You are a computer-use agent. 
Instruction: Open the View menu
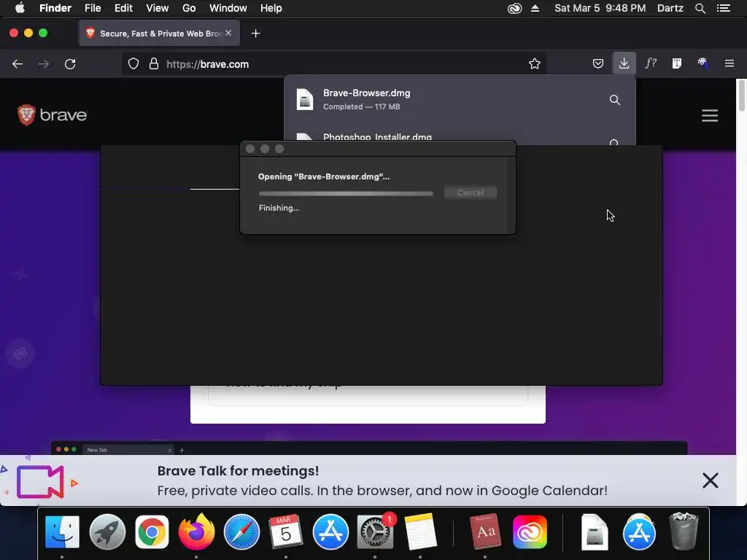(158, 8)
